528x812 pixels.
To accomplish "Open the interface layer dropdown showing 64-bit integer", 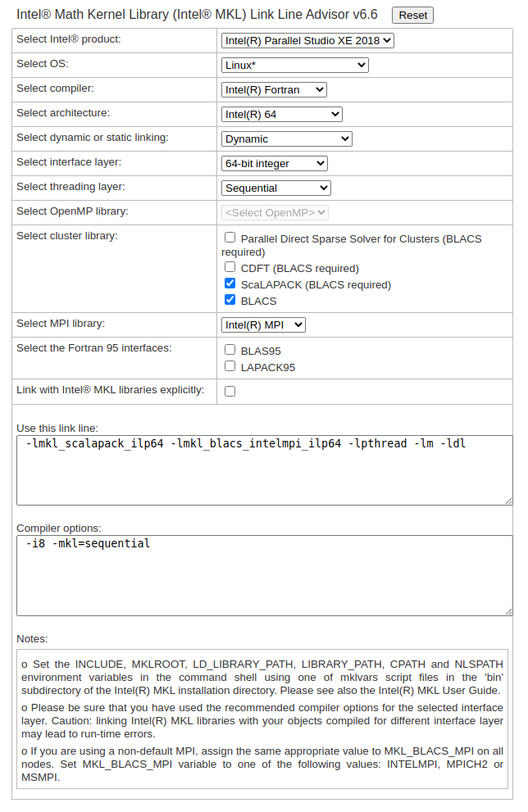I will [x=274, y=164].
